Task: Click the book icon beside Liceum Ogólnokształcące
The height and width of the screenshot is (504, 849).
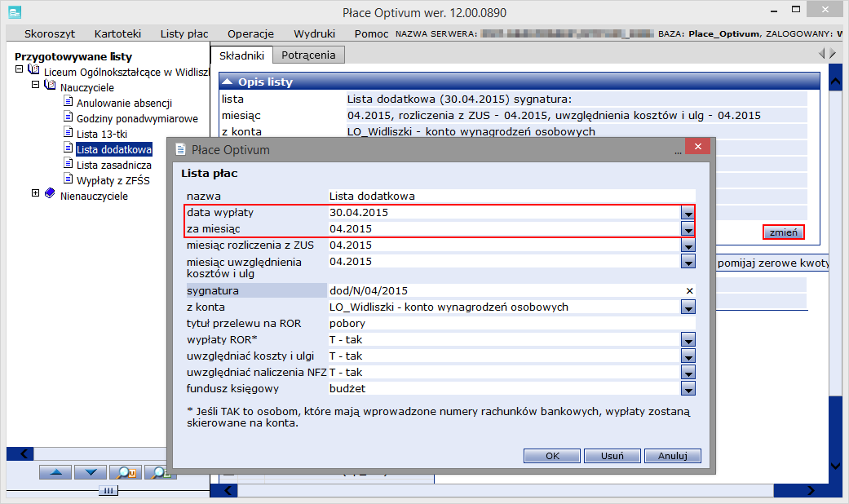Action: point(33,70)
